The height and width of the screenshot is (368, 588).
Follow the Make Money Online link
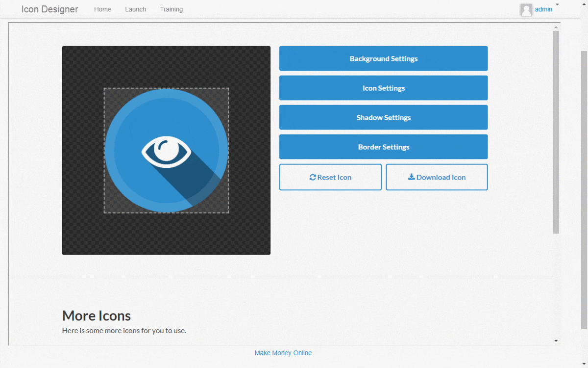[x=283, y=353]
